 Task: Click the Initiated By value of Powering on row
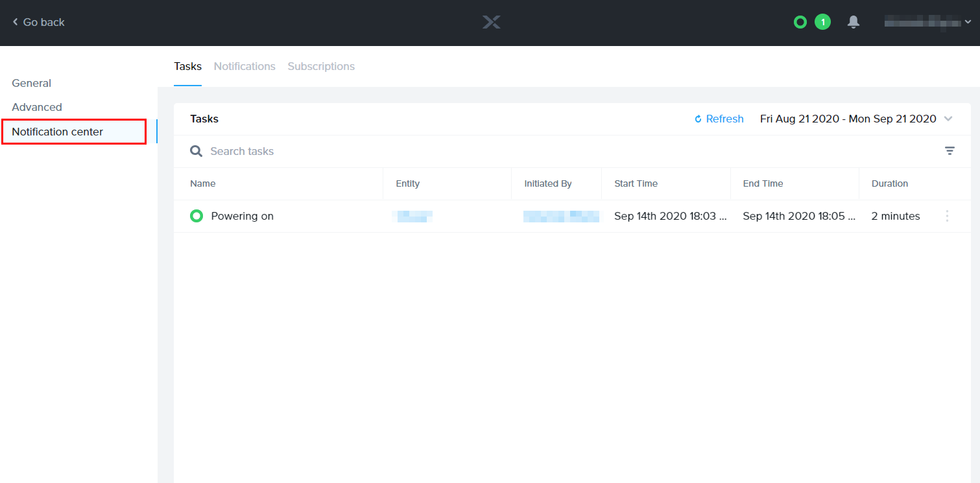pos(561,216)
